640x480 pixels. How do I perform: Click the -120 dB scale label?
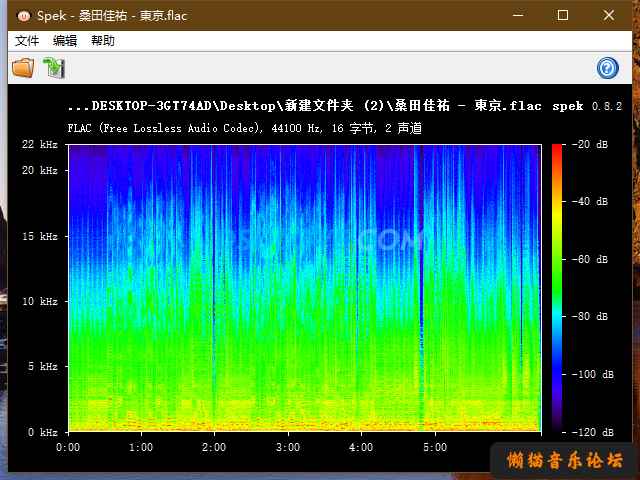(x=593, y=432)
